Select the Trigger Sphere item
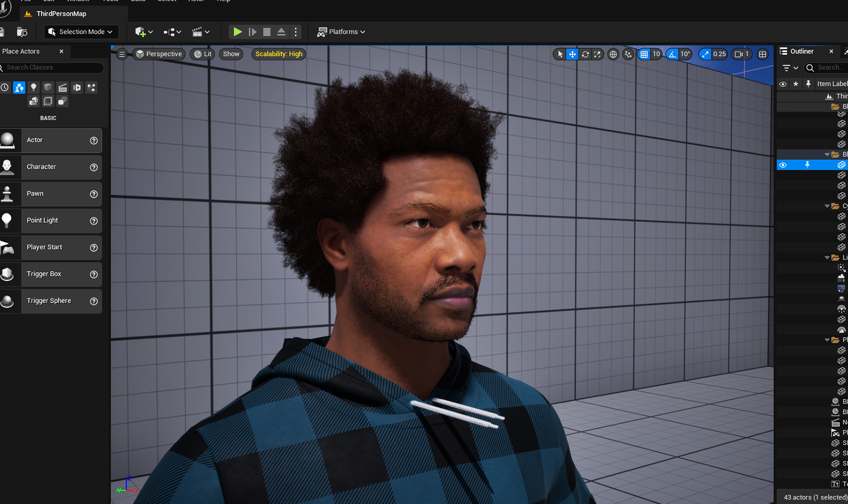The image size is (848, 504). (x=51, y=301)
